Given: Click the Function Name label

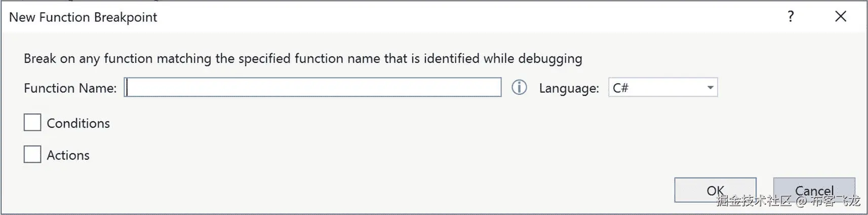Looking at the screenshot, I should click(x=70, y=88).
